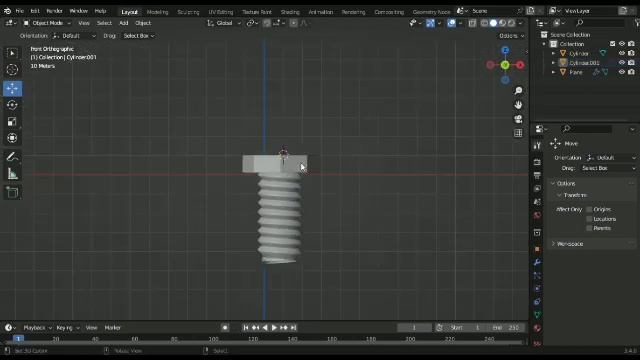640x360 pixels.
Task: Click the zoom viewport magnifier icon
Action: click(x=518, y=91)
